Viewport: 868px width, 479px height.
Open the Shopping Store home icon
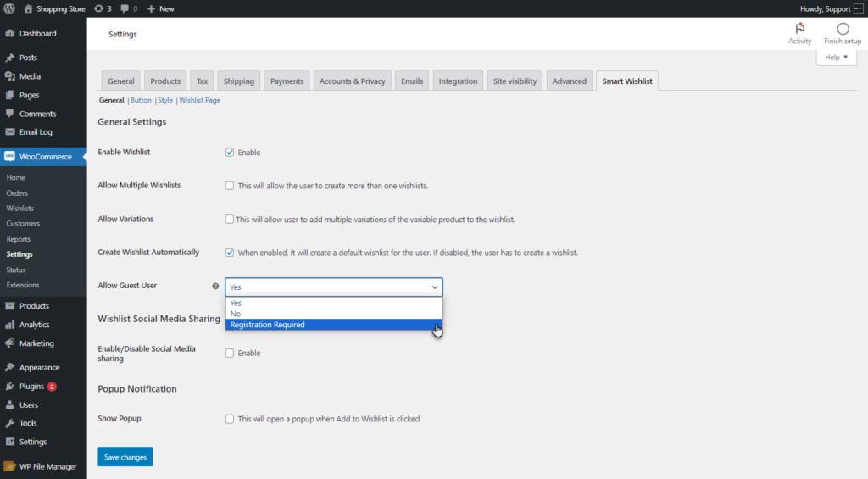[x=28, y=8]
